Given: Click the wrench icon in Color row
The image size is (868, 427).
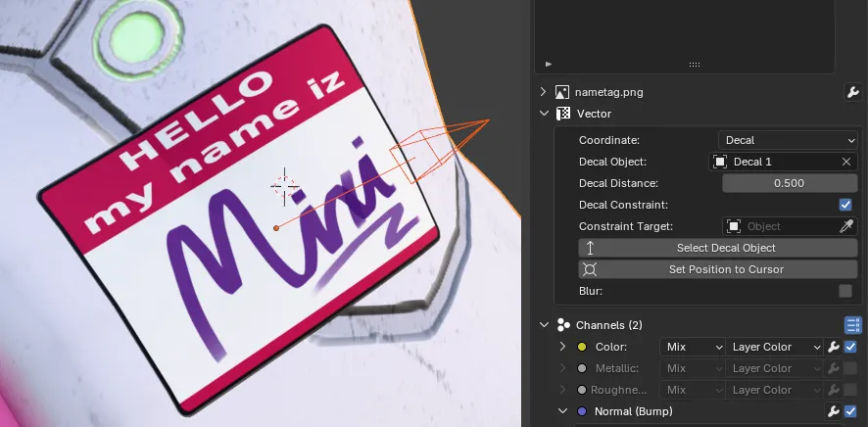Looking at the screenshot, I should click(833, 347).
